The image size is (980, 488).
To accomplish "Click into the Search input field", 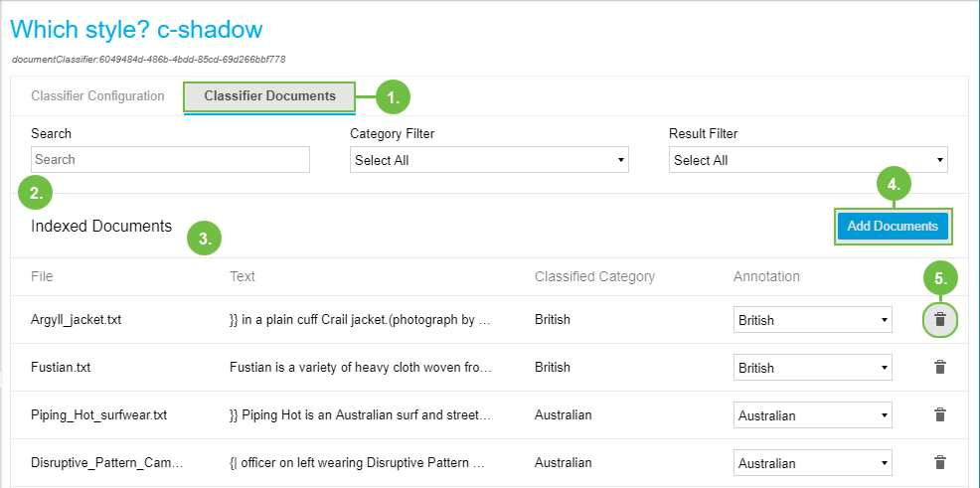I will 170,160.
